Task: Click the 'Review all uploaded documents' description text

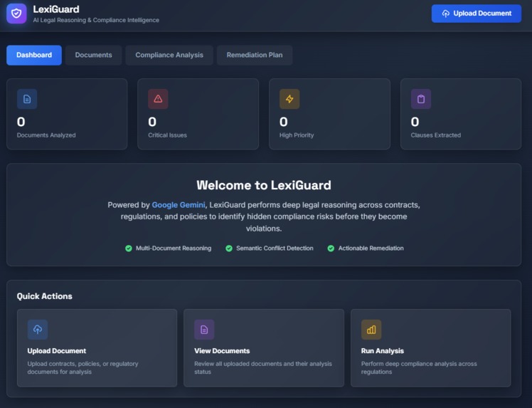Action: click(x=263, y=367)
